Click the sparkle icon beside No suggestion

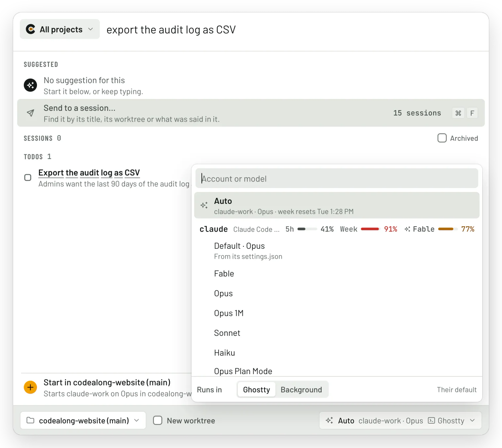(x=30, y=85)
